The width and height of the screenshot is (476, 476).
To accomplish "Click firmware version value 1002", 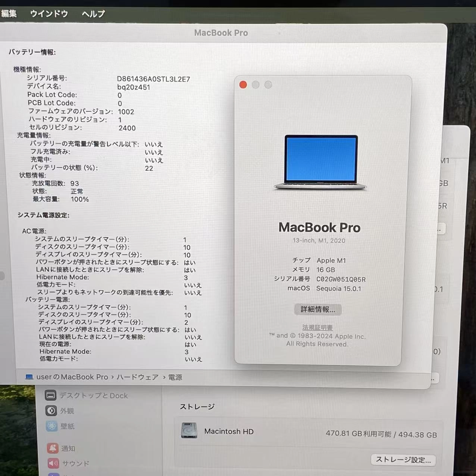I will 126,112.
